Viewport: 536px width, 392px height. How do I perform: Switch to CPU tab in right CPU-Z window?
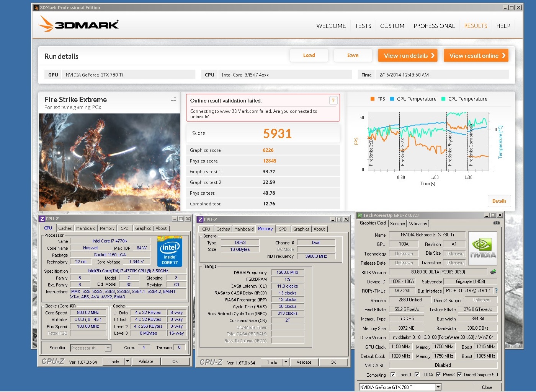pos(206,229)
